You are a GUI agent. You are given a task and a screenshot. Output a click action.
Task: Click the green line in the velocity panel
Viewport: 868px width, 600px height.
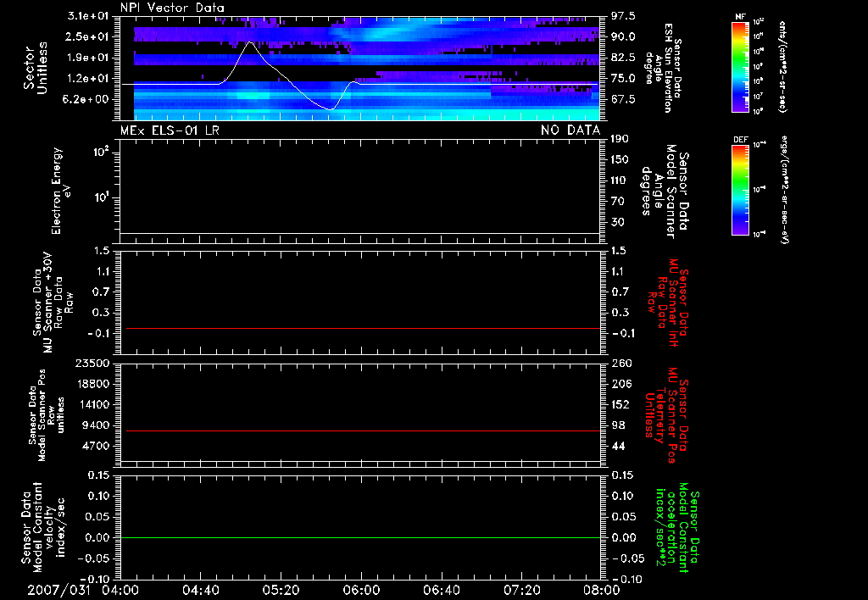point(360,537)
